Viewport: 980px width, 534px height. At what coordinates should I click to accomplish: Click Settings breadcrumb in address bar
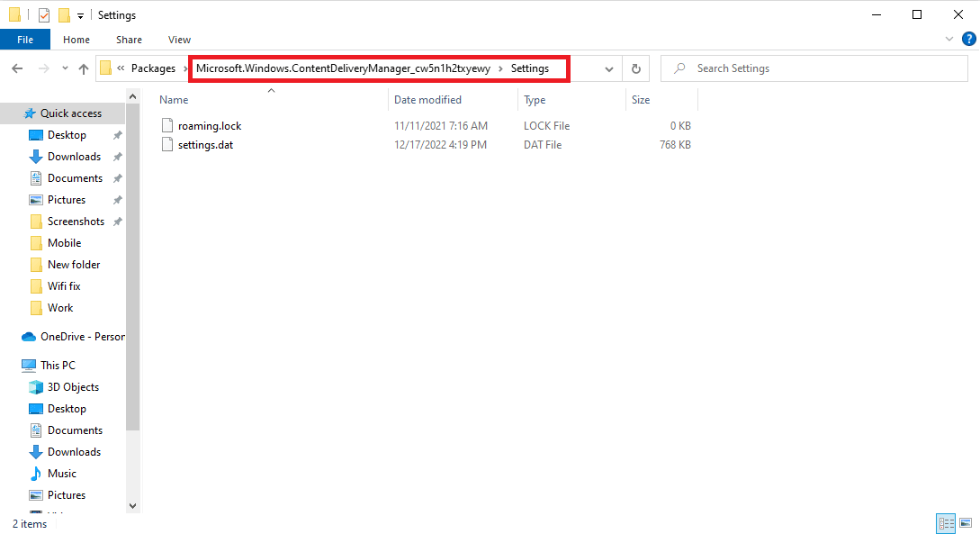[x=529, y=68]
